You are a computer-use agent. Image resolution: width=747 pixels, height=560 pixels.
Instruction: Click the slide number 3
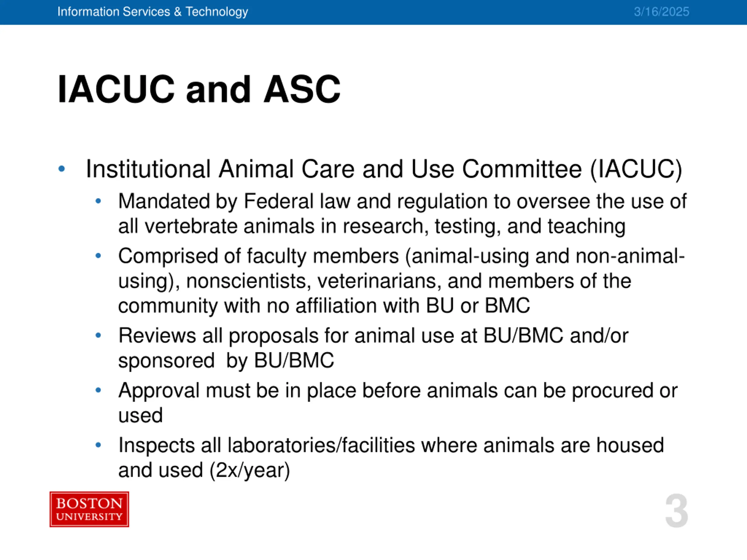676,511
